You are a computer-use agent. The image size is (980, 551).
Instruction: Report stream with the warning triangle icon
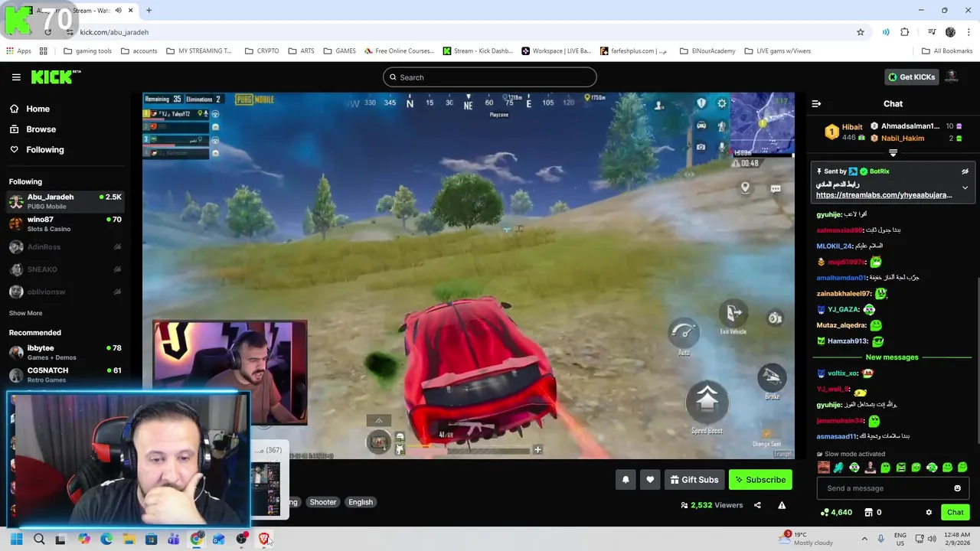coord(782,505)
